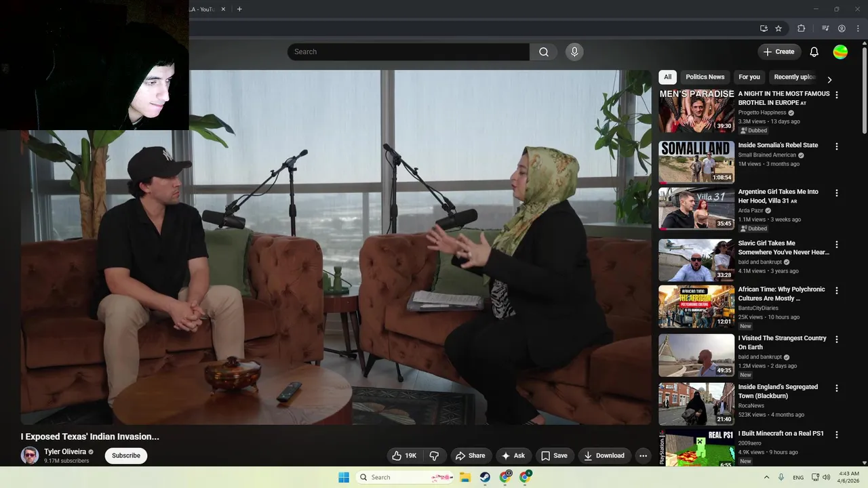Open 'Inside England's Segregated Town' title
The width and height of the screenshot is (868, 488).
pyautogui.click(x=778, y=391)
